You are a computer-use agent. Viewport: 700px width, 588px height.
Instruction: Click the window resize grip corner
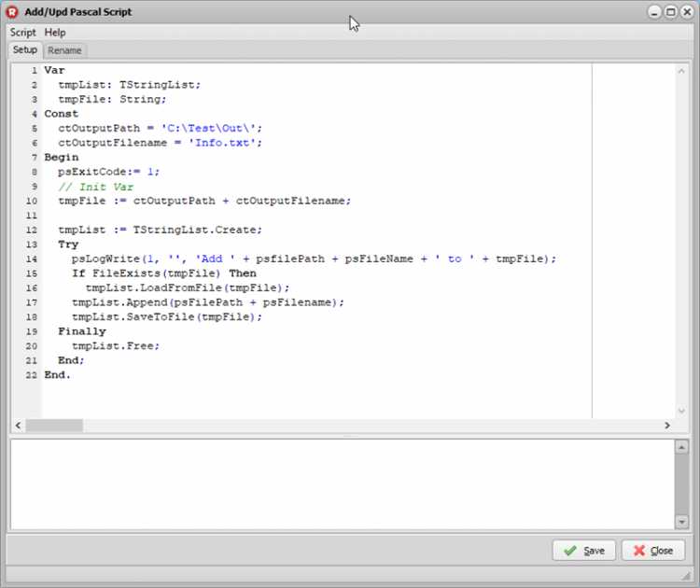(686, 576)
